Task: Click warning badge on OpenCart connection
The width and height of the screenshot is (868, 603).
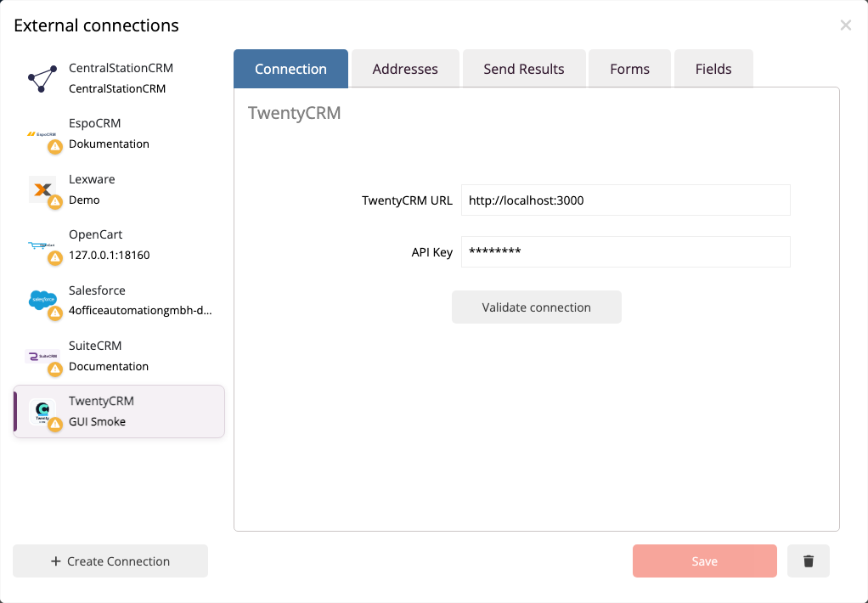Action: tap(55, 258)
